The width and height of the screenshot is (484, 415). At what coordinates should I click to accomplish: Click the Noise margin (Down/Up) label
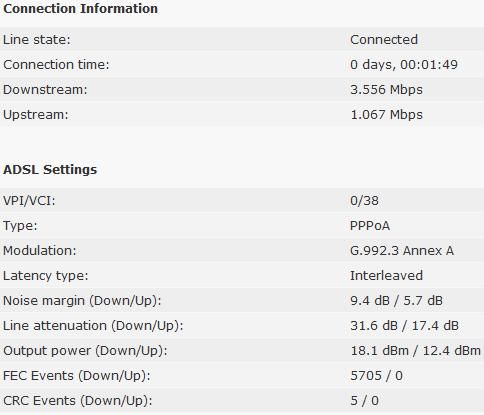(x=82, y=301)
